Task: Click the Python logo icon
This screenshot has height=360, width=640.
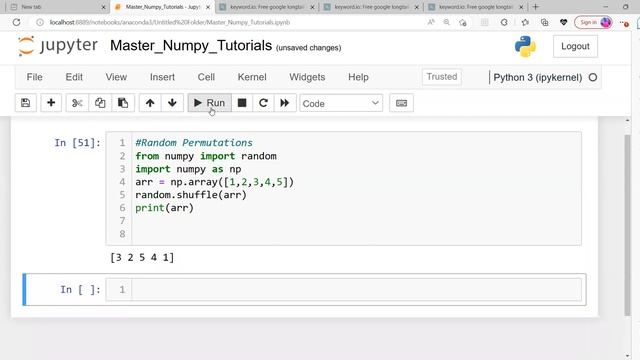Action: tap(525, 46)
